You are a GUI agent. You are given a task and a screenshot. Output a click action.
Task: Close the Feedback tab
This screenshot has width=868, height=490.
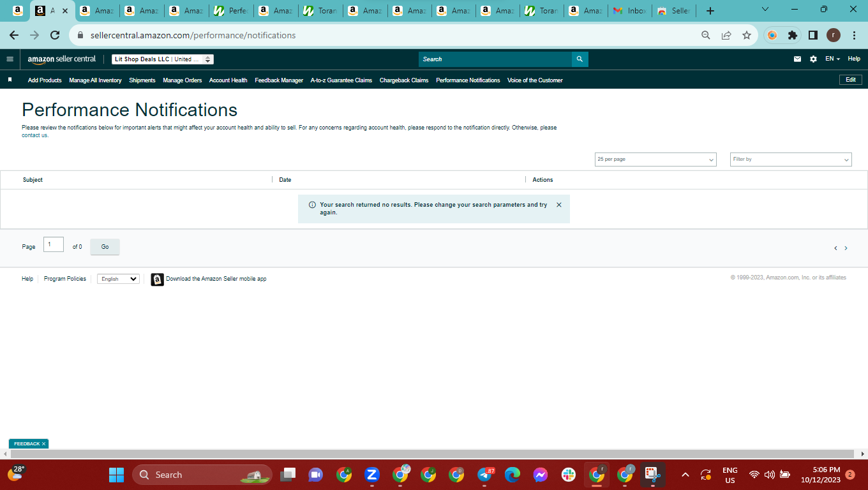[43, 443]
